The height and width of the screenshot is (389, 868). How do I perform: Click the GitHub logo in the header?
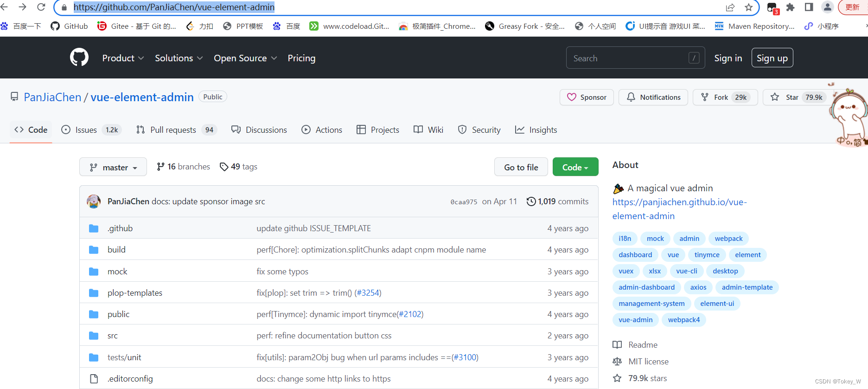pyautogui.click(x=79, y=58)
